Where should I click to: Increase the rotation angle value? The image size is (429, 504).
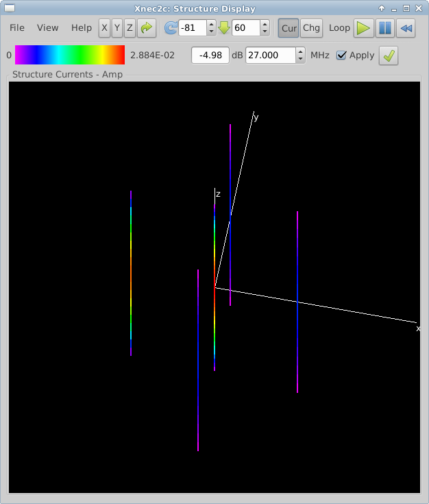click(211, 25)
